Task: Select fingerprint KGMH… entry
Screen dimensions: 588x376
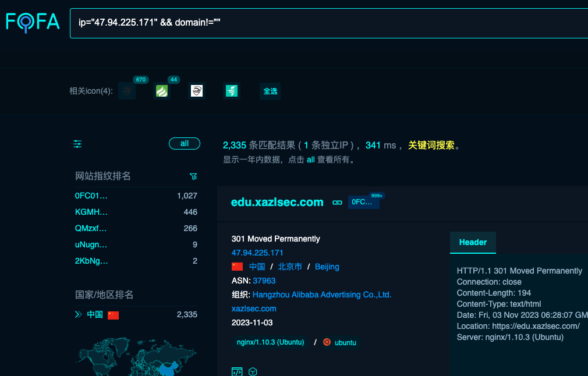Action: (x=91, y=212)
